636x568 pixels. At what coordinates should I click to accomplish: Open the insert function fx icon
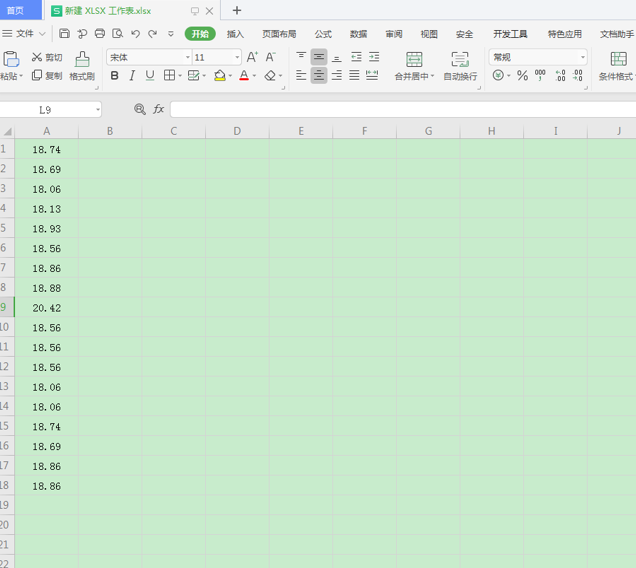coord(158,109)
